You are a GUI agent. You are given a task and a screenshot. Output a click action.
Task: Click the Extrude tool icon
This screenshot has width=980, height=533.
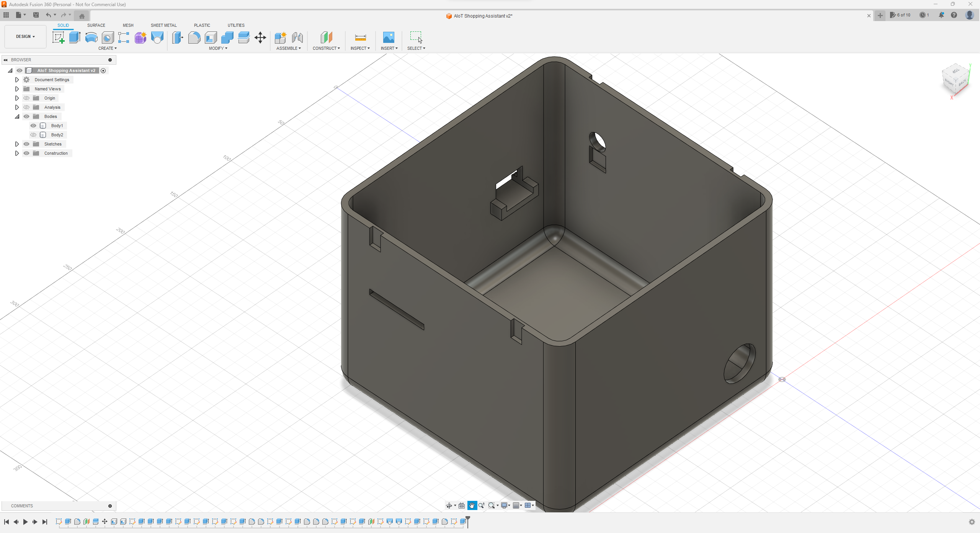coord(75,38)
